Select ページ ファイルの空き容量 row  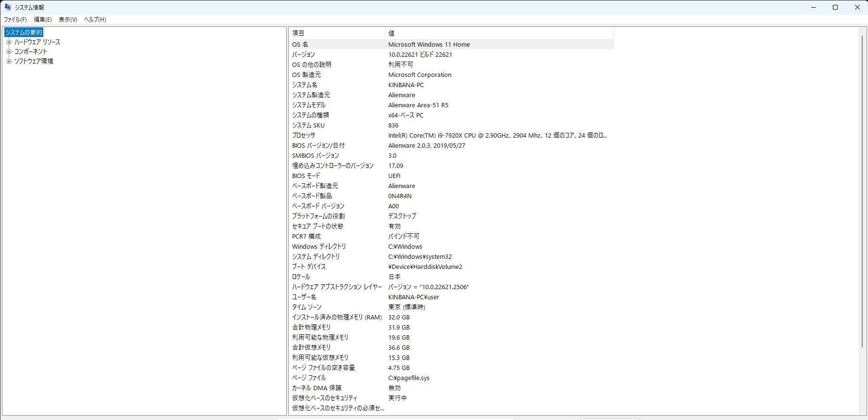pos(451,368)
